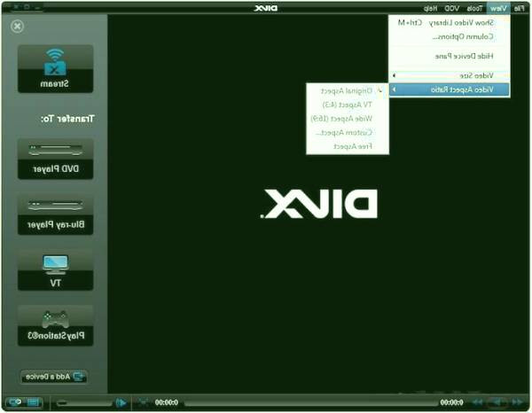
Task: Select the Blu-ray Player device icon
Action: pos(55,214)
